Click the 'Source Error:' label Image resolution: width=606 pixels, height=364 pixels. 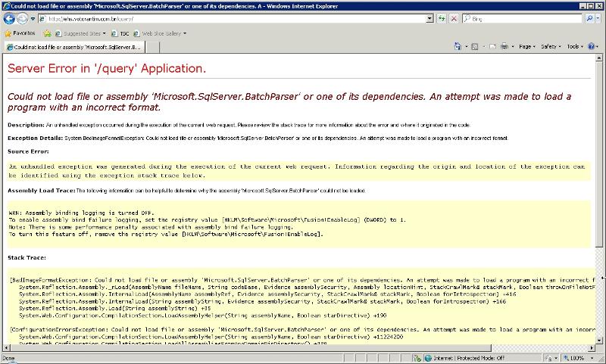28,151
